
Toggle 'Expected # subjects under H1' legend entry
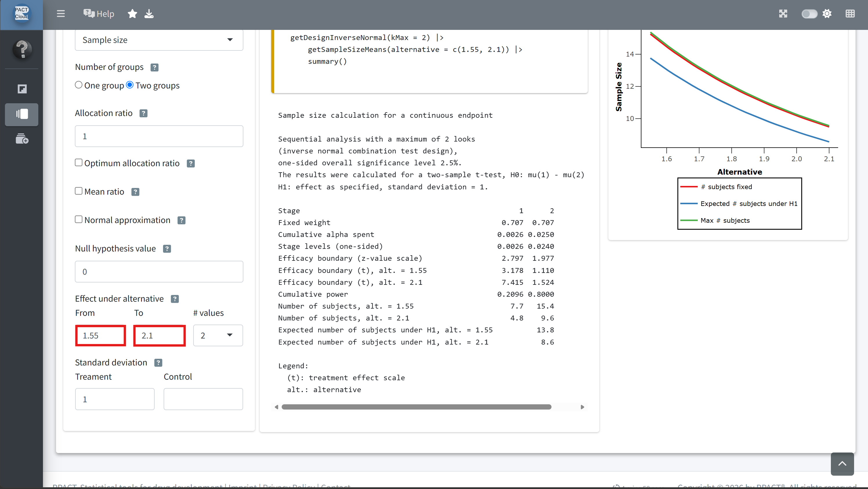pos(739,204)
